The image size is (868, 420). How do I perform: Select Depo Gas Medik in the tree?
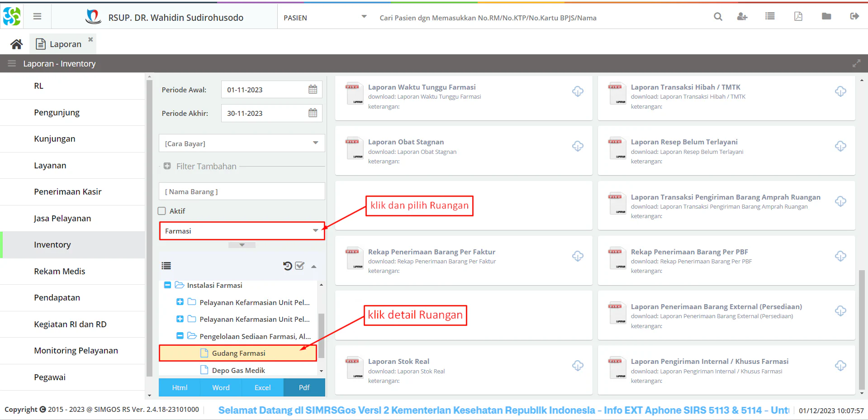click(x=238, y=370)
